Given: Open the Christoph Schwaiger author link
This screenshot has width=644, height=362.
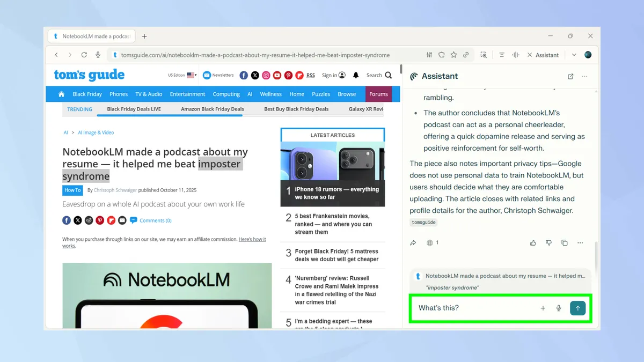Looking at the screenshot, I should pyautogui.click(x=115, y=190).
